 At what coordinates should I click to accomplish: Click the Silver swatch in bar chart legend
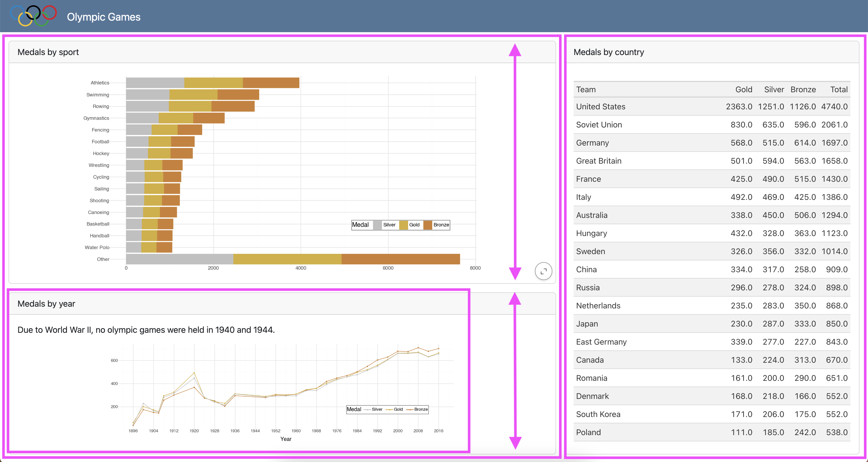coord(377,225)
